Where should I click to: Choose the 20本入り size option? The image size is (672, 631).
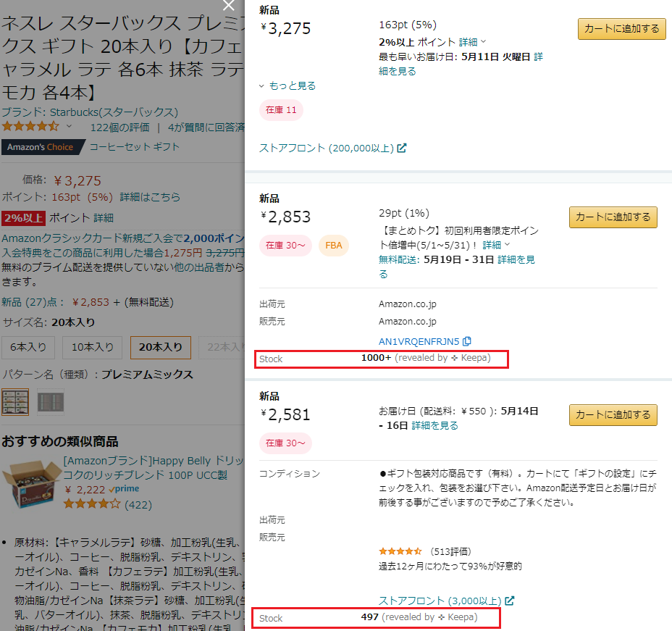160,347
